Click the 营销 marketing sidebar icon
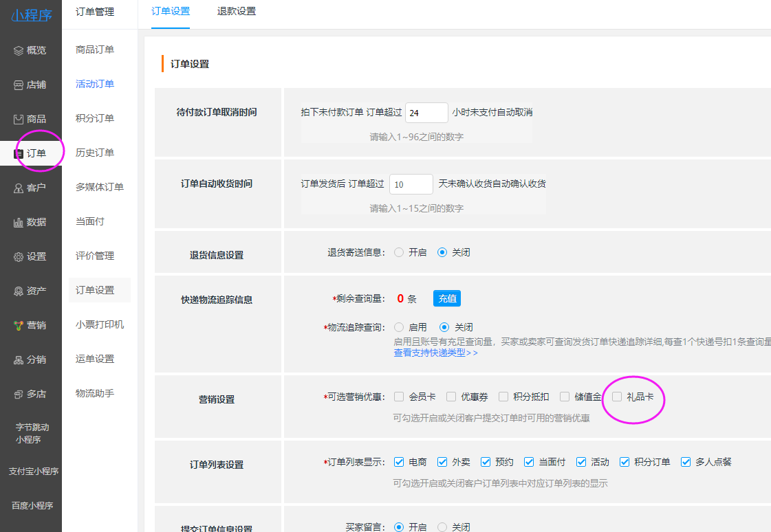 [x=30, y=324]
